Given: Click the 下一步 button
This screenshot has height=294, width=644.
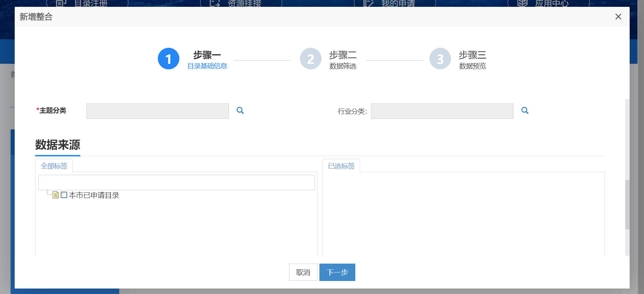Looking at the screenshot, I should (337, 272).
